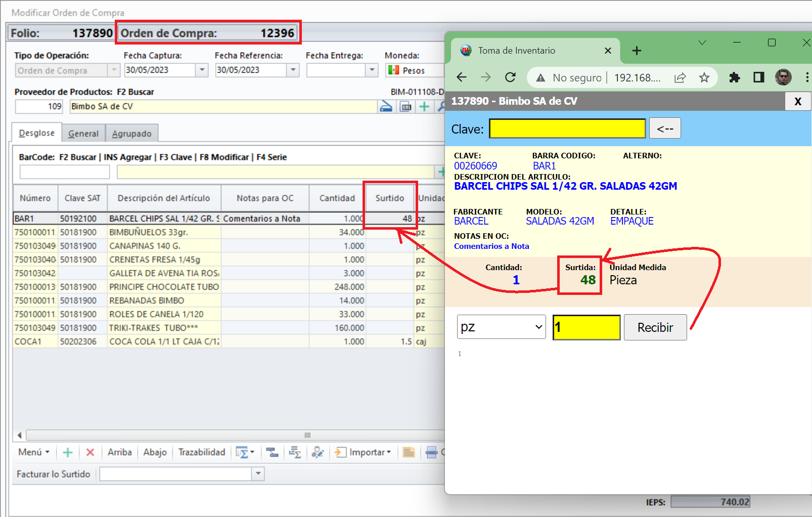
Task: Click the XML icon beside the supplier name
Action: 405,107
